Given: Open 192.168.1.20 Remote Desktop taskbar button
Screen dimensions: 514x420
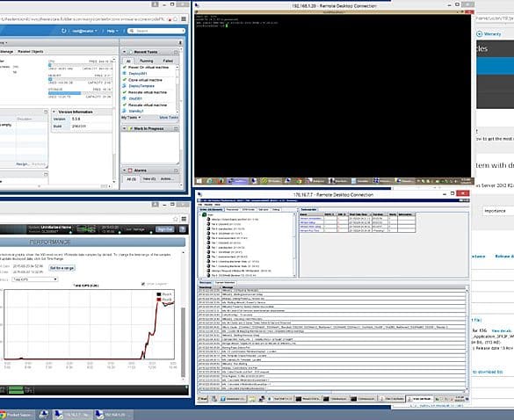Looking at the screenshot, I should pyautogui.click(x=113, y=415).
